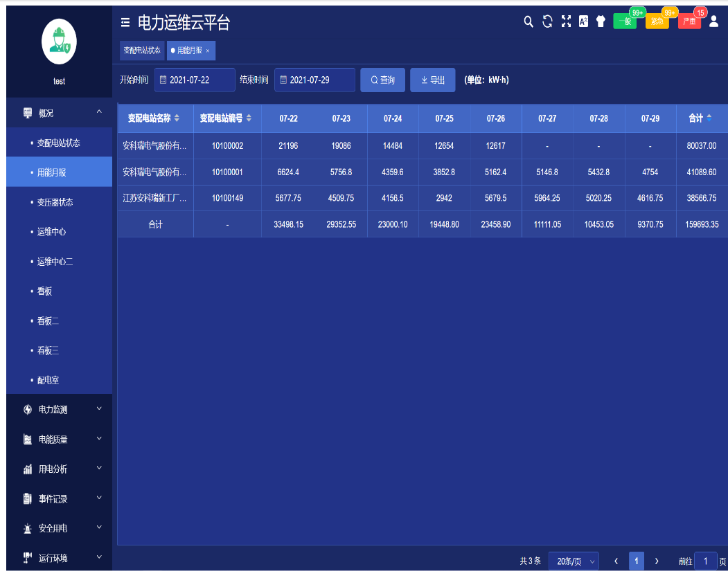
Task: Toggle fullscreen mode icon
Action: [566, 22]
